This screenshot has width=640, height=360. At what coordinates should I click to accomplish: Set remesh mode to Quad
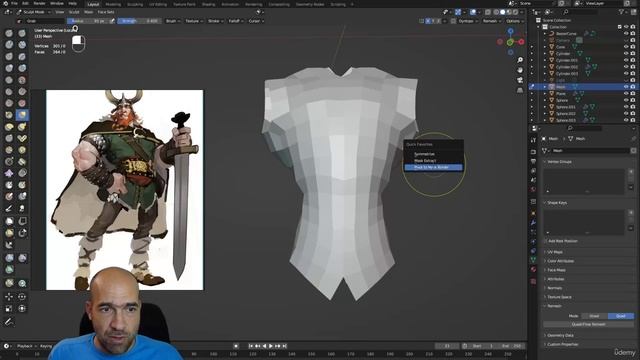[620, 316]
